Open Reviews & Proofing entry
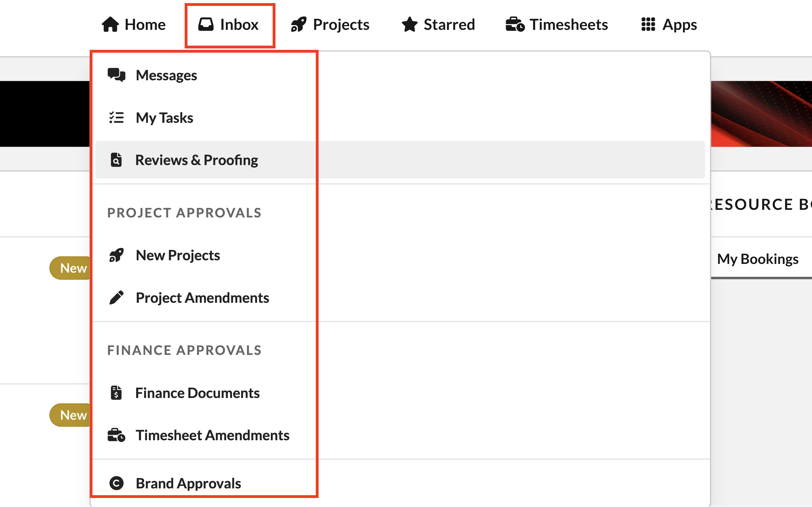 point(196,160)
